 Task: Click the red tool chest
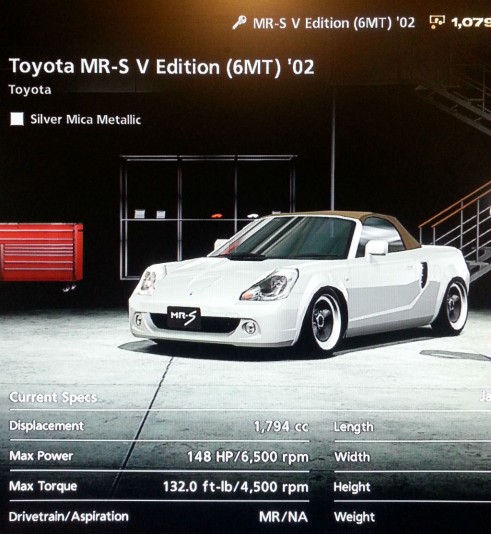point(41,252)
